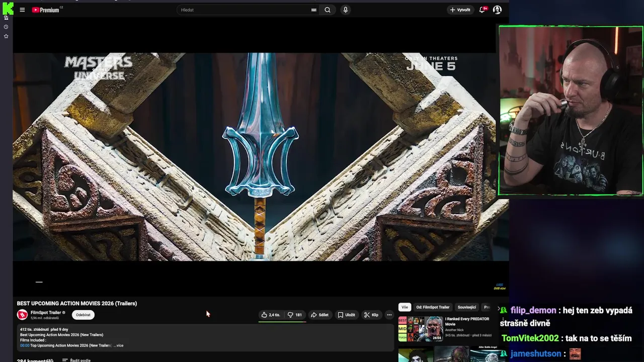Click filip_demon username in chat
The image size is (644, 362).
(x=533, y=310)
